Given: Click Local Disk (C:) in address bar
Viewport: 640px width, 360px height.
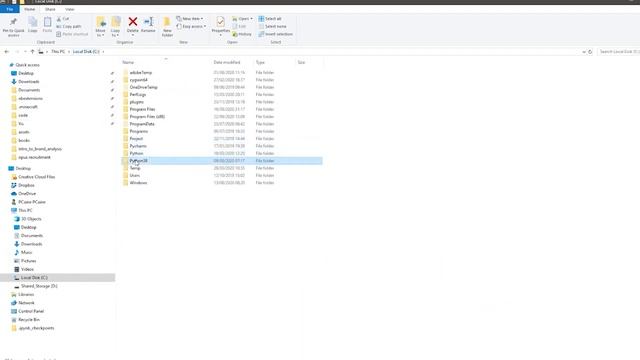Looking at the screenshot, I should [x=86, y=52].
